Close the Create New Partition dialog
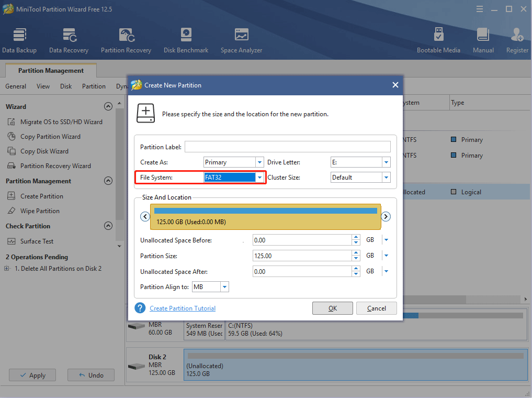Screen dimensions: 532x398 click(395, 85)
